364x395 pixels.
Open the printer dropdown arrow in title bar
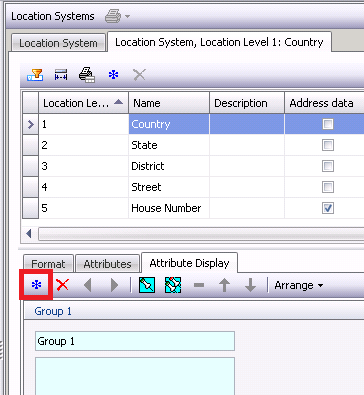point(127,16)
